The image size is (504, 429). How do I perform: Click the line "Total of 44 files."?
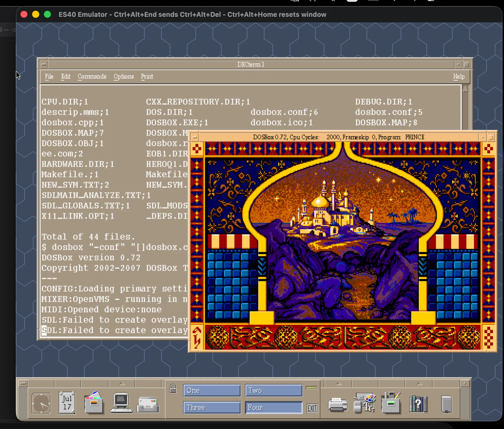click(x=88, y=237)
